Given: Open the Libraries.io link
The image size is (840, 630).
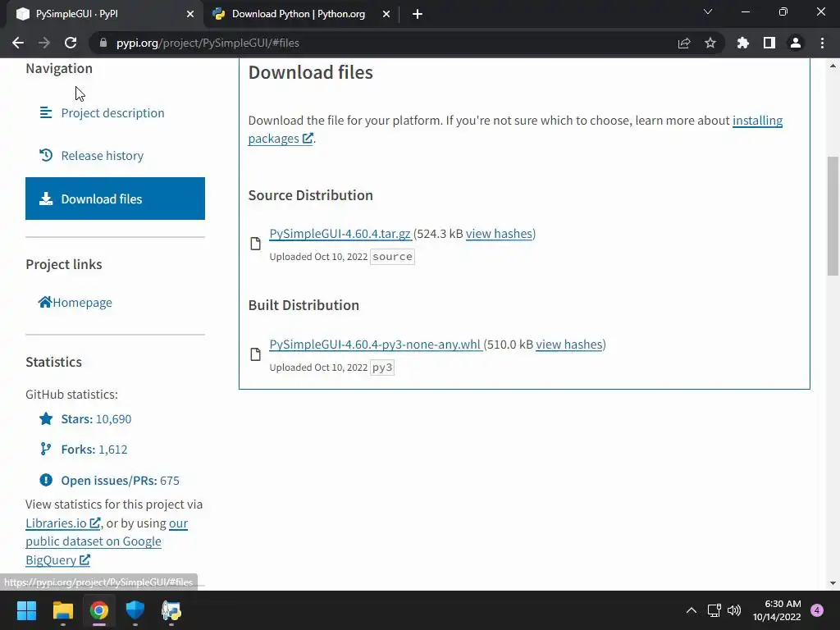Looking at the screenshot, I should point(62,523).
